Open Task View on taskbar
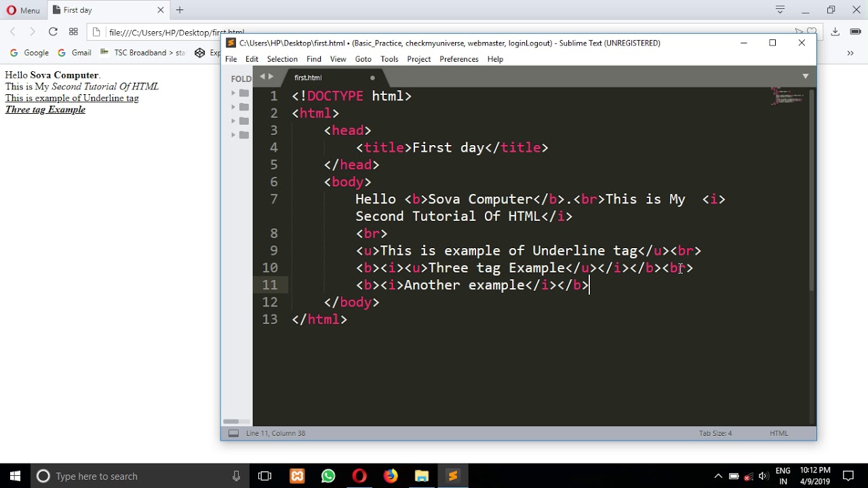The width and height of the screenshot is (868, 488). tap(264, 476)
